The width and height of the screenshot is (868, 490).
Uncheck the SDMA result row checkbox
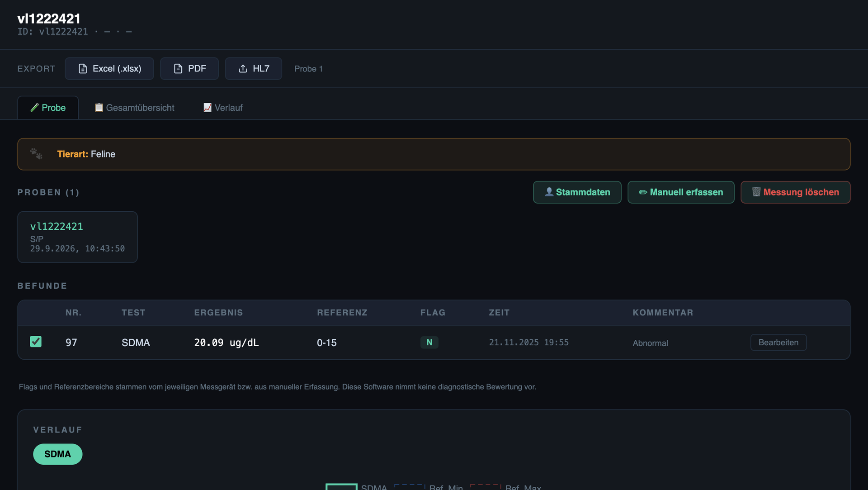36,342
